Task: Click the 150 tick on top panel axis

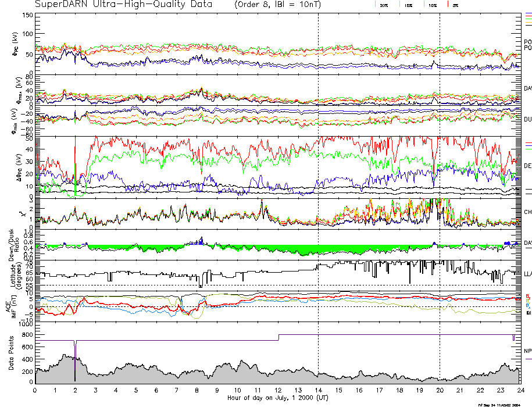Action: coord(27,15)
